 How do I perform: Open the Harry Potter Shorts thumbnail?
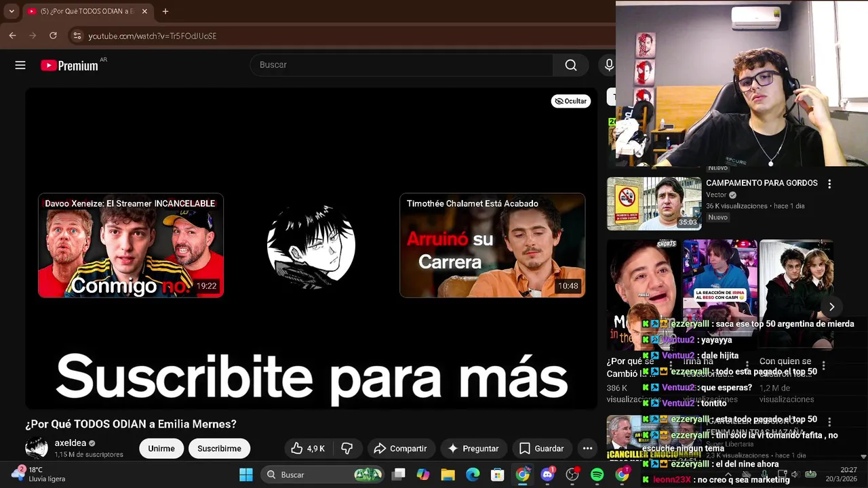coord(796,294)
